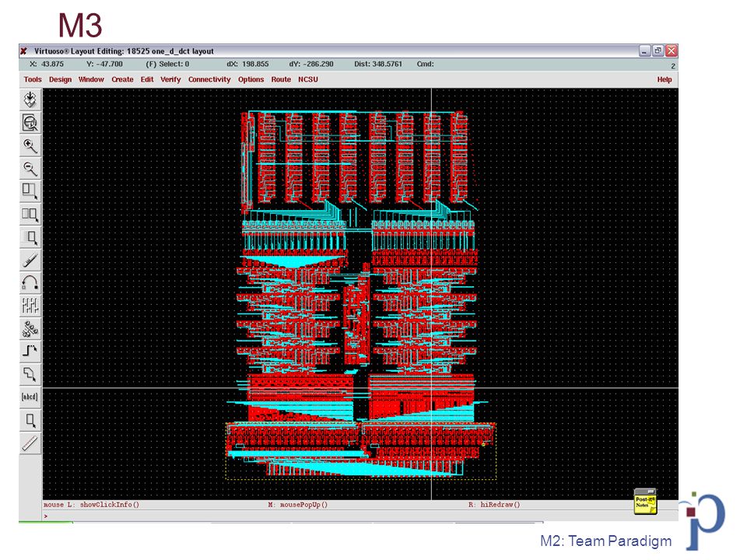Open the Design menu
Screen dimensions: 747x560
click(x=60, y=79)
